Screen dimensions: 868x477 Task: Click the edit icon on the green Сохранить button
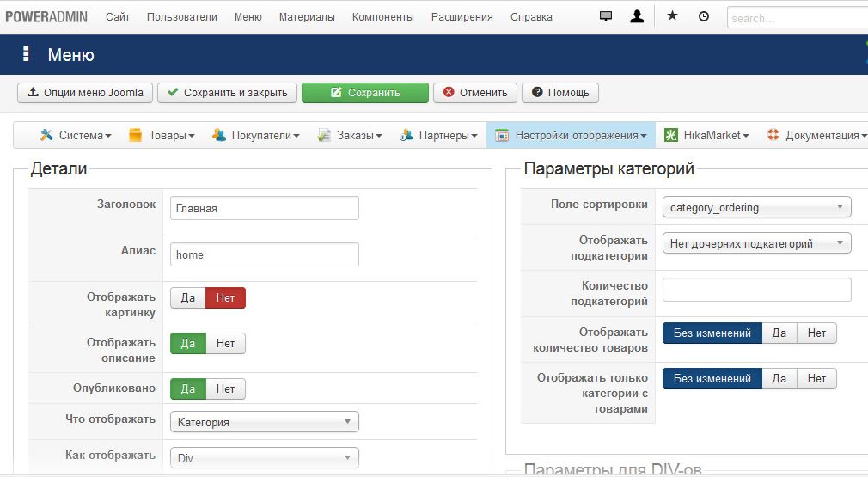[336, 93]
